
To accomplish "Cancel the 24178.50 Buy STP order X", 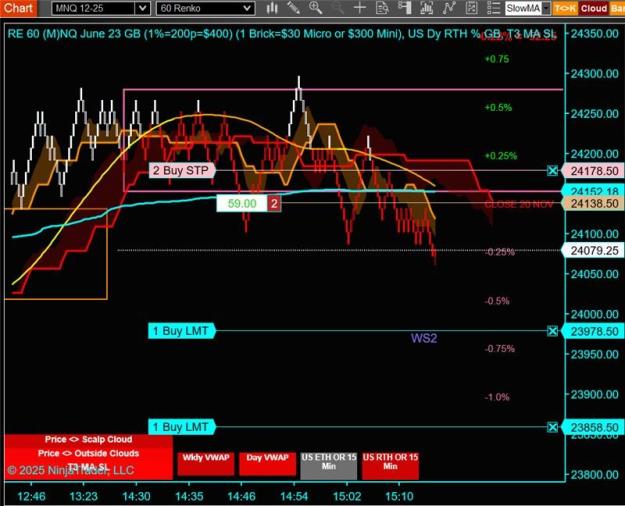I will pos(552,171).
